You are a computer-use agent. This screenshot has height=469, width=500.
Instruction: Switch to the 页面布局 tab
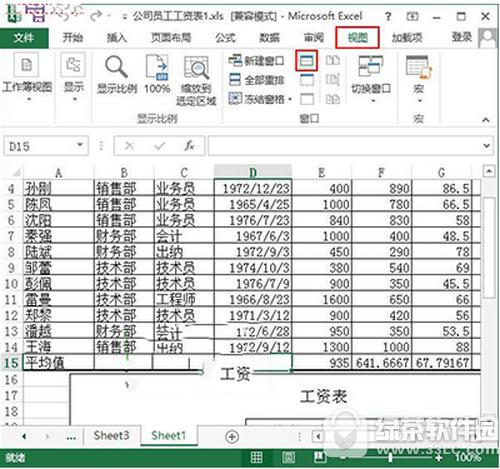point(171,38)
